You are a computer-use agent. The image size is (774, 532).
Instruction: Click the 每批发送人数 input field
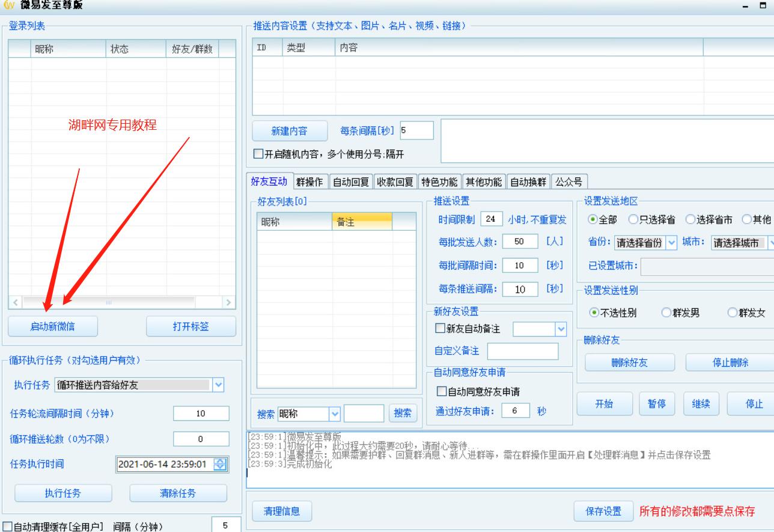click(x=520, y=242)
